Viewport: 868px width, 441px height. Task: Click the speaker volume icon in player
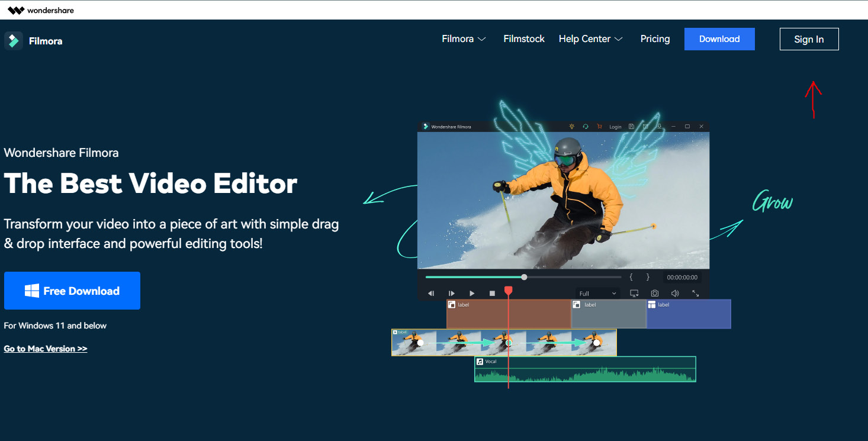675,294
